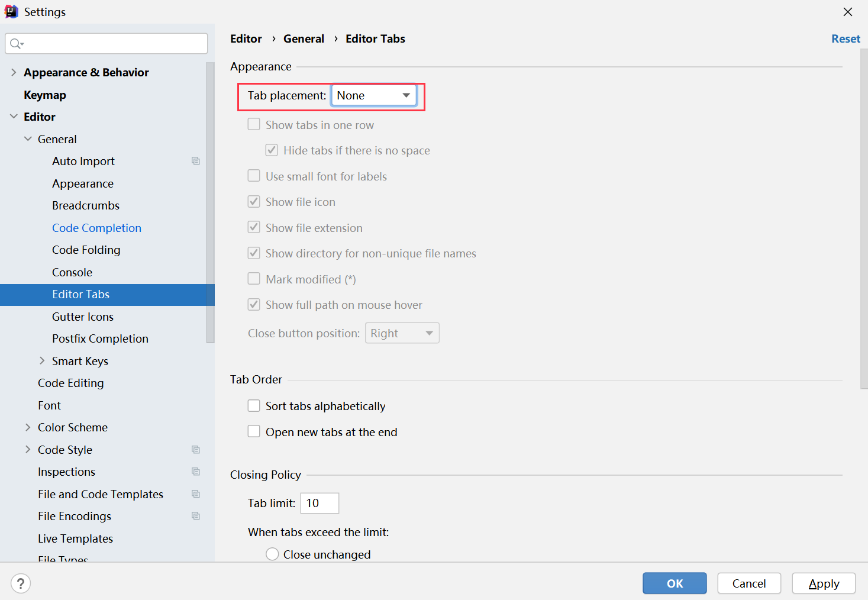Open the Tab placement dropdown

coord(374,95)
